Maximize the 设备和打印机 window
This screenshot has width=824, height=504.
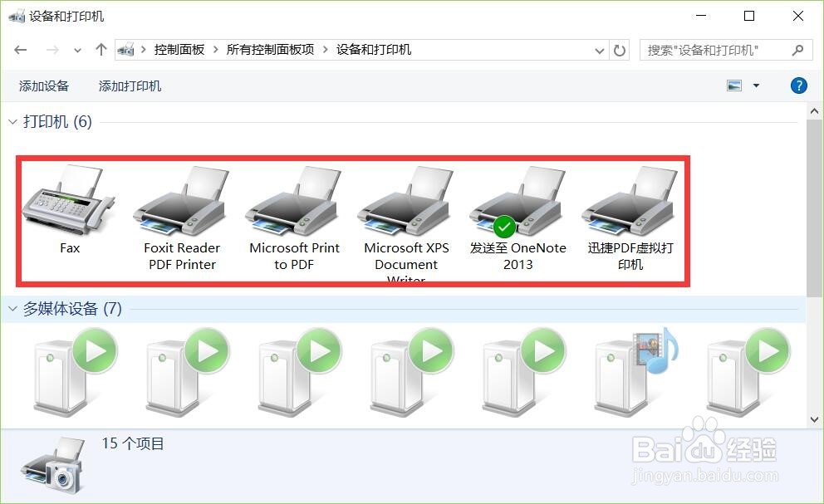click(749, 16)
